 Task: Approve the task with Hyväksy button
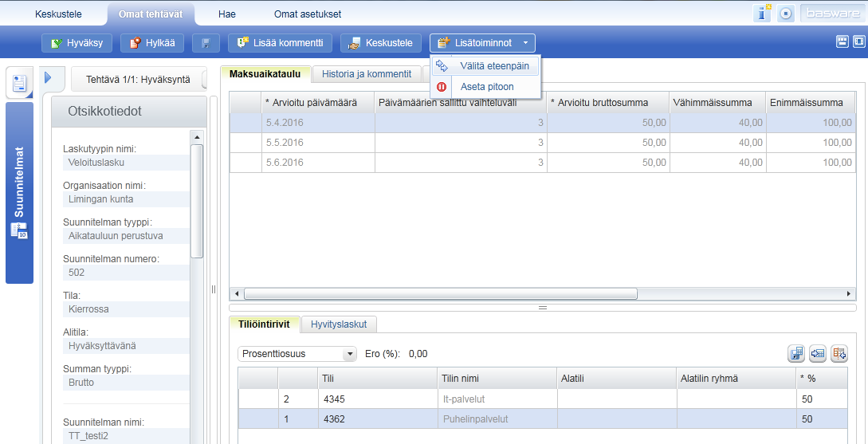tap(77, 42)
